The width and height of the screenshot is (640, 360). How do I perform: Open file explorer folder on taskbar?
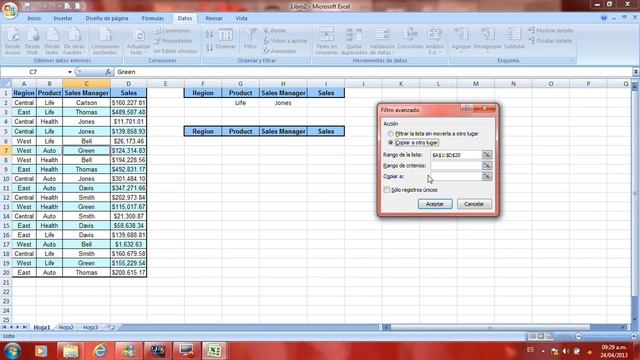click(70, 351)
